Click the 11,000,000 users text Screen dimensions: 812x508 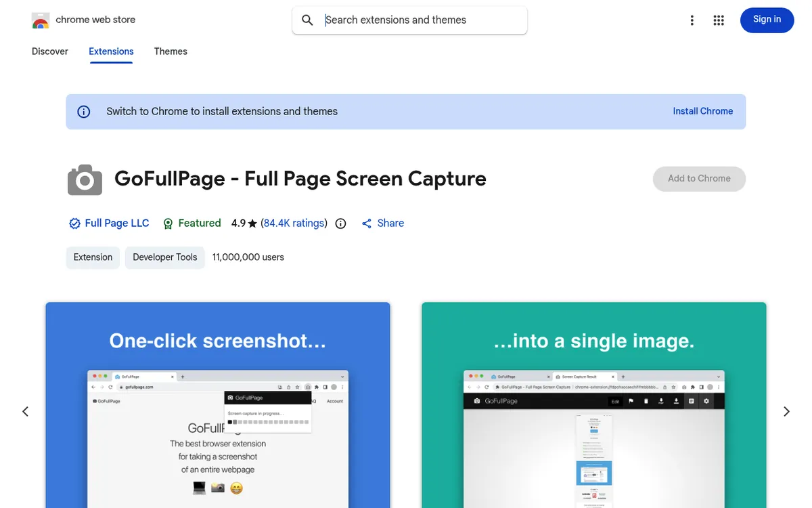coord(248,257)
